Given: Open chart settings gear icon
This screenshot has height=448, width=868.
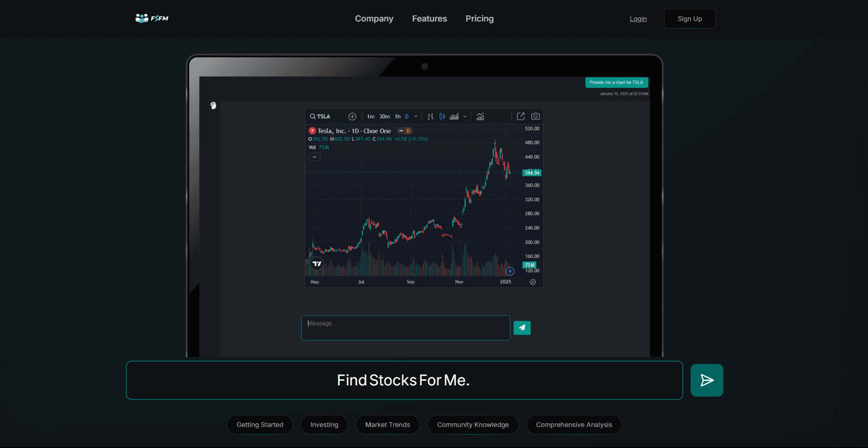Looking at the screenshot, I should 533,282.
